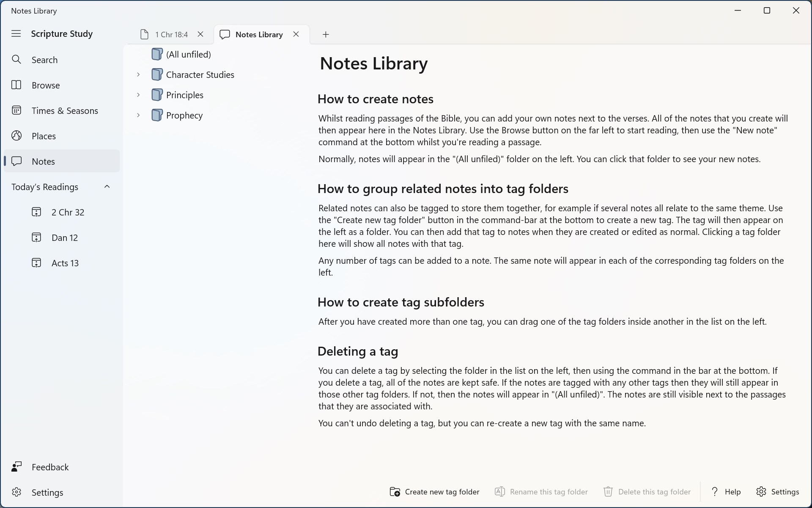
Task: Open Browse book icon in sidebar
Action: pos(16,85)
